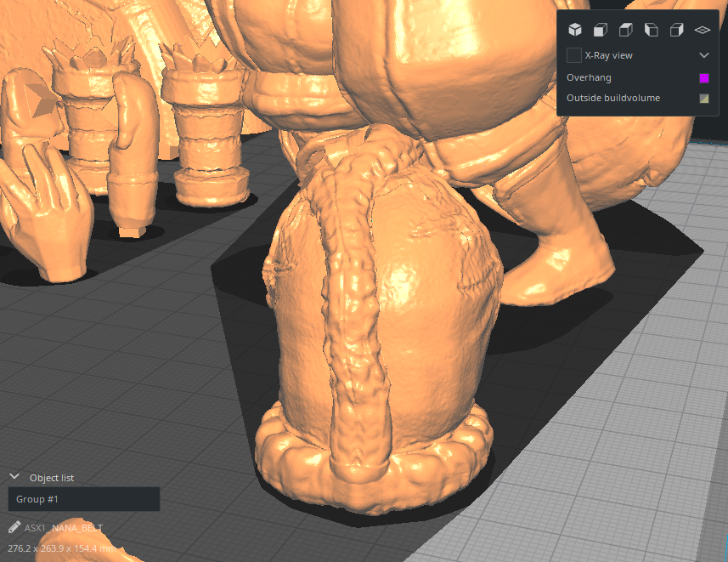
Task: Click the 276.2 x 263.9 x 154.4 mm dimensions
Action: [62, 548]
